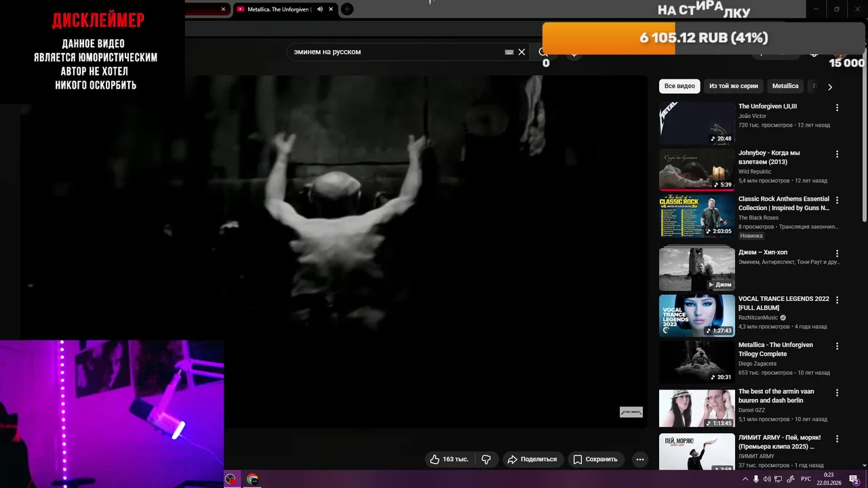Open more actions under the video
Viewport: 868px width, 488px height.
coord(639,460)
